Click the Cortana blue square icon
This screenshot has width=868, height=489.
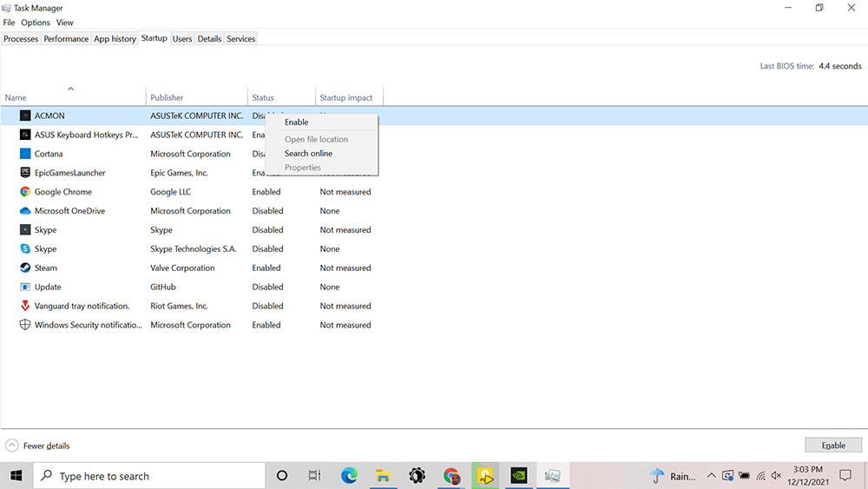click(x=25, y=154)
